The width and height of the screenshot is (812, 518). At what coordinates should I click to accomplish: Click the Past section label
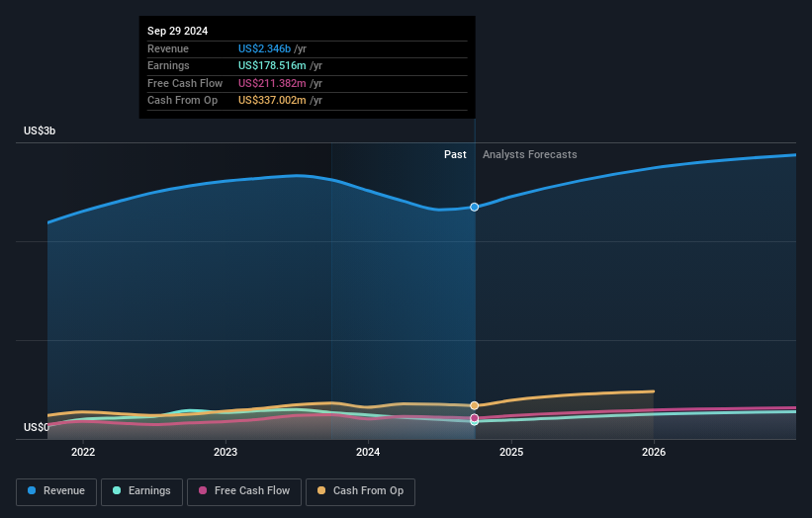point(455,155)
